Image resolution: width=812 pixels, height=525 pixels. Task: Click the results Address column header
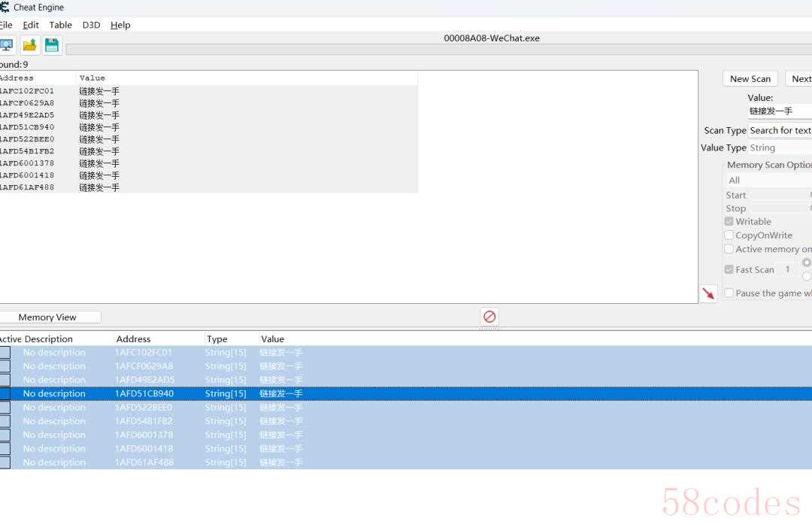click(38, 78)
